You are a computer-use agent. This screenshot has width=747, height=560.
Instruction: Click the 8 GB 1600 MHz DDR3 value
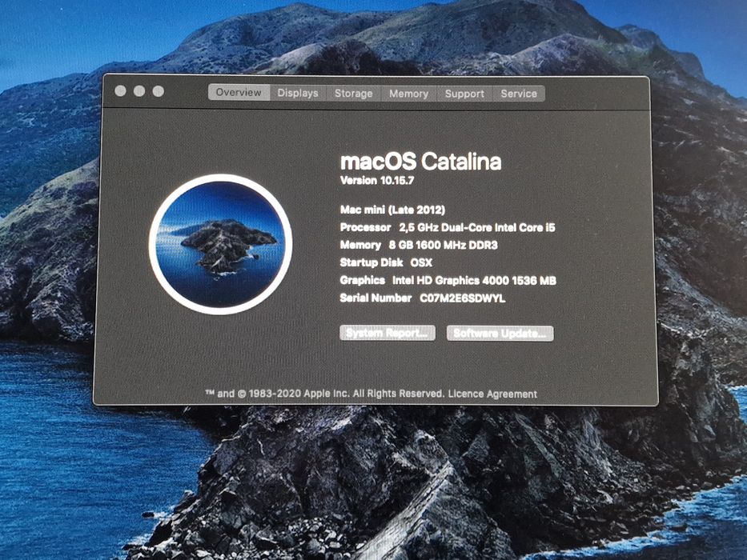(x=443, y=246)
